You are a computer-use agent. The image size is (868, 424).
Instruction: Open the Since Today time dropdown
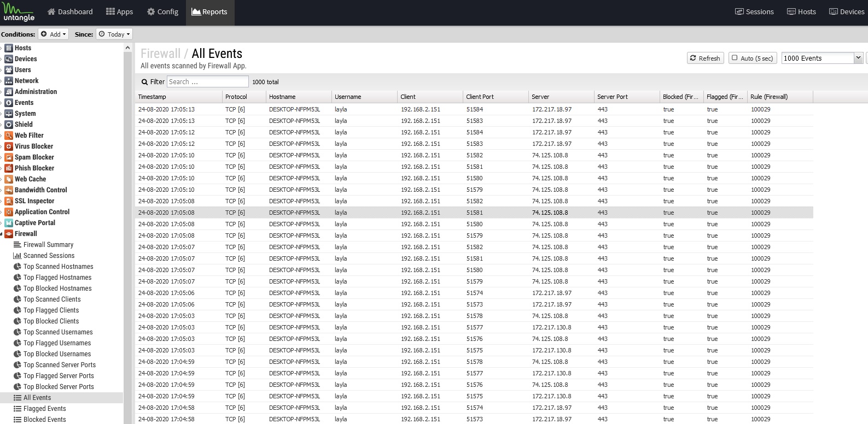(114, 34)
